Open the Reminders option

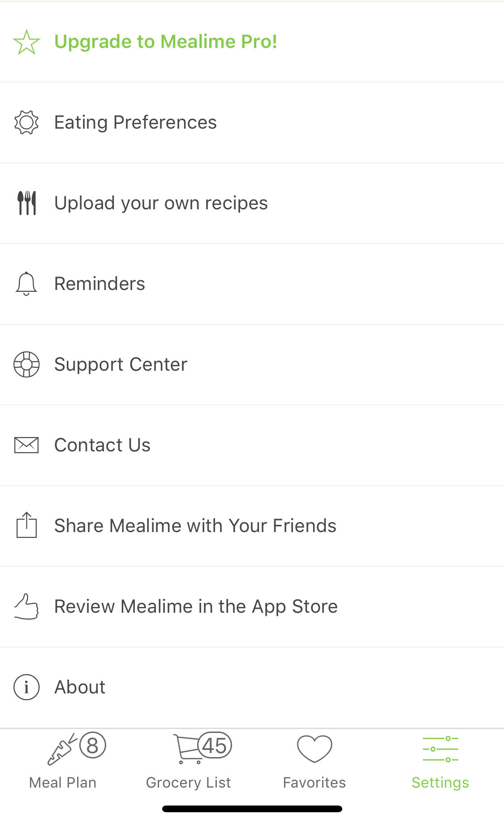pos(99,284)
